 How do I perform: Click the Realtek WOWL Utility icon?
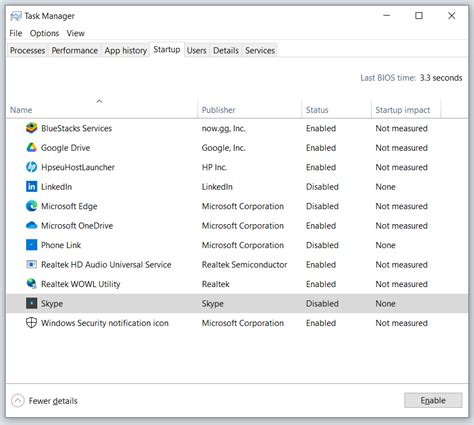point(31,284)
